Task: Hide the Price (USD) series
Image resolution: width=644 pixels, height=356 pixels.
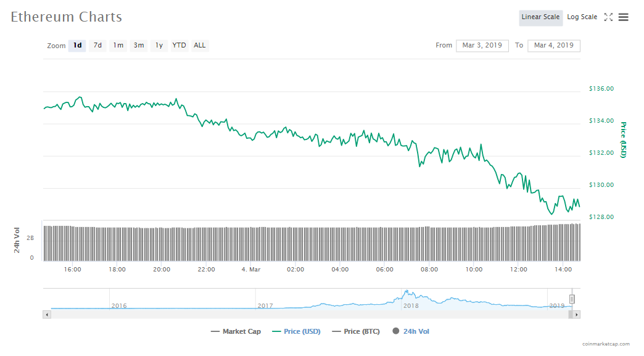Action: 296,331
